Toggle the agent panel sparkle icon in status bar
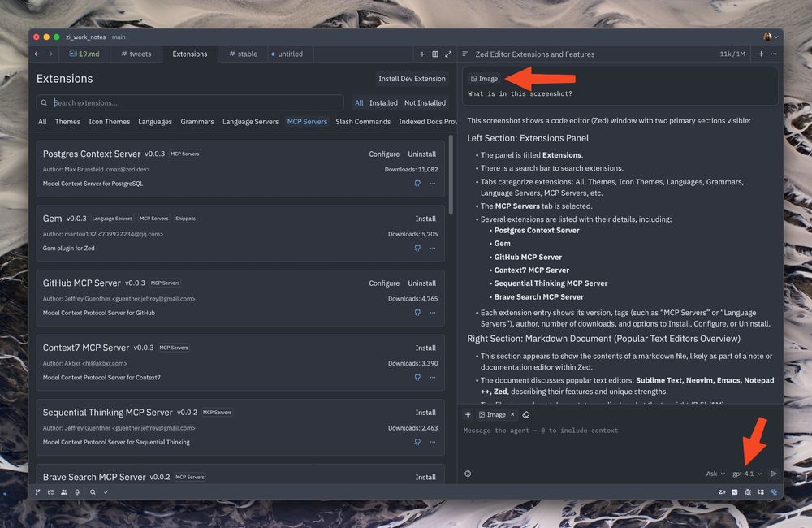Screen dimensions: 812x528 pos(774,492)
